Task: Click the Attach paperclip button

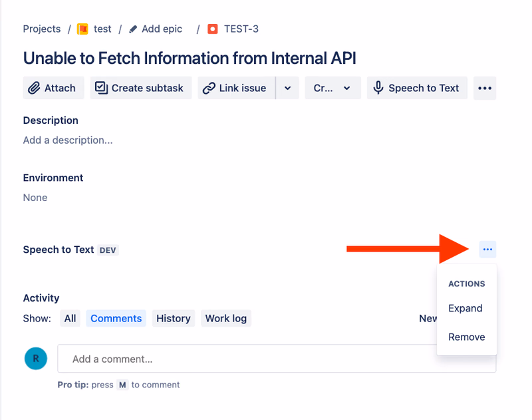Action: pyautogui.click(x=53, y=88)
